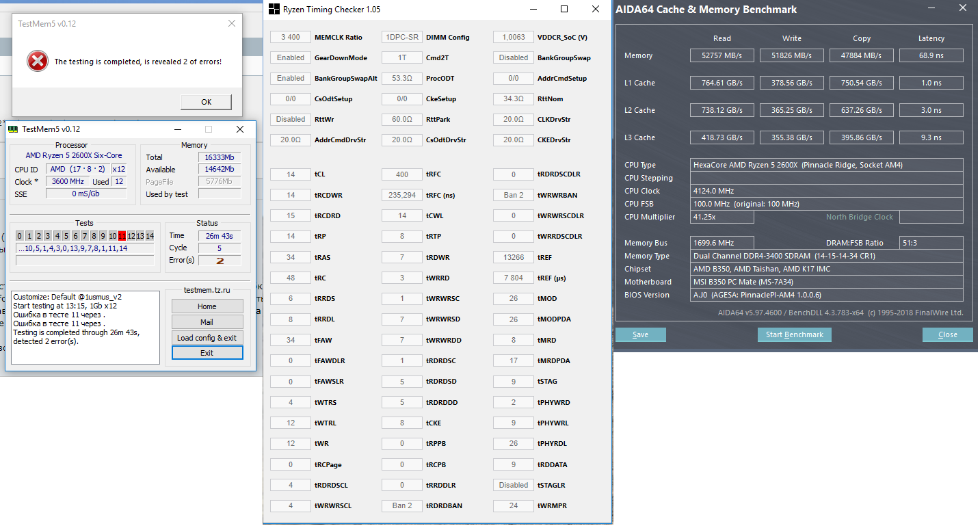This screenshot has height=528, width=980.
Task: Click the ProcODT value field
Action: pos(402,78)
